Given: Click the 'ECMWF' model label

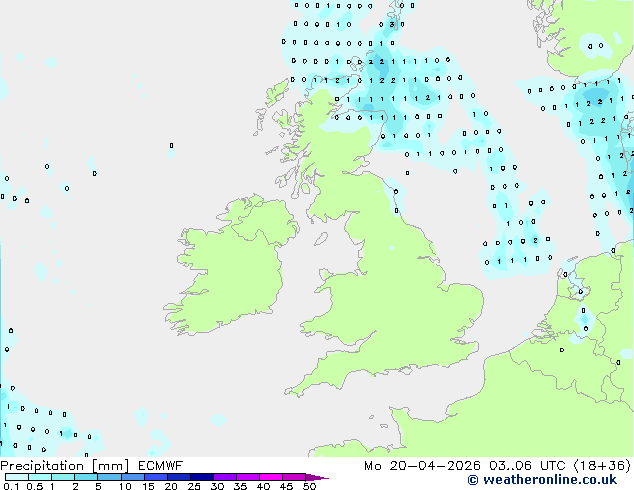Looking at the screenshot, I should [161, 466].
